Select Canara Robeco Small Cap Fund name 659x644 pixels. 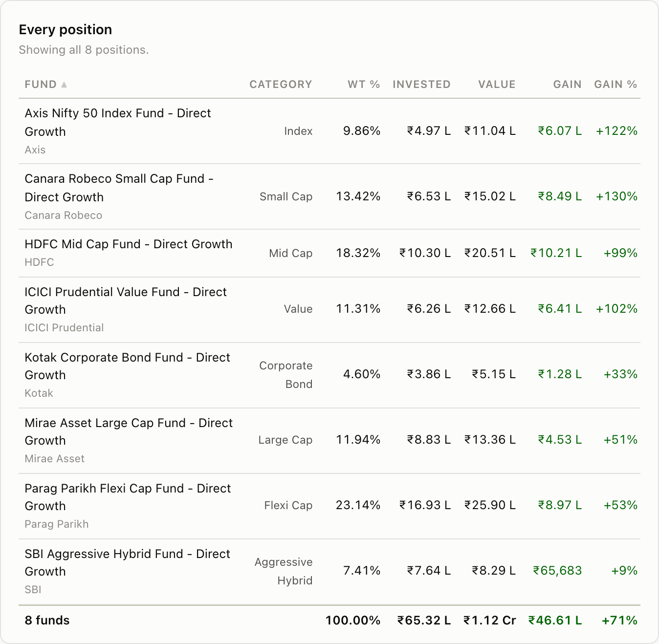[x=119, y=188]
